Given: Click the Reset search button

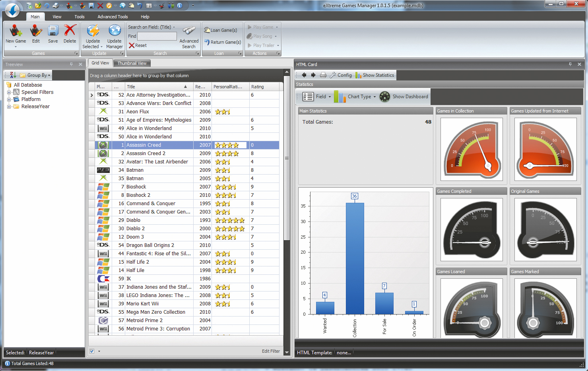Looking at the screenshot, I should [138, 45].
